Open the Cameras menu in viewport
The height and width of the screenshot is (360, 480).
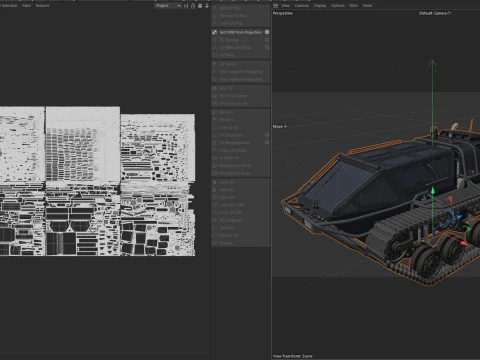pos(302,6)
